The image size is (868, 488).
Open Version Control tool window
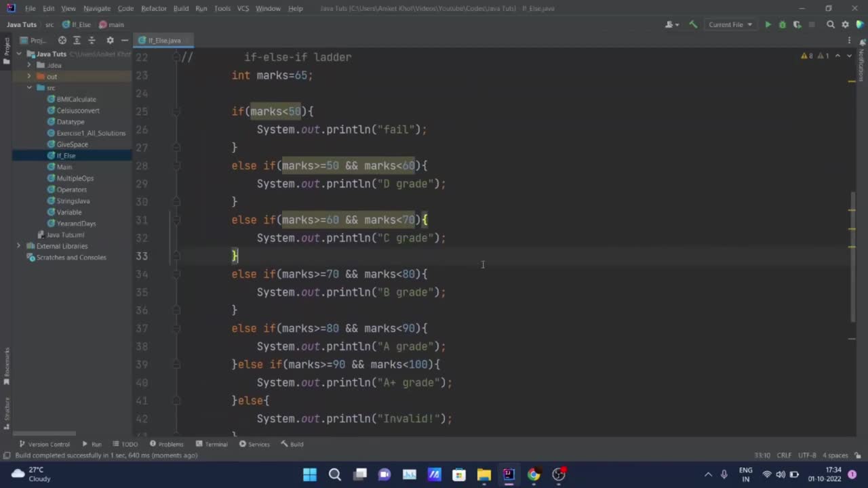coord(44,444)
